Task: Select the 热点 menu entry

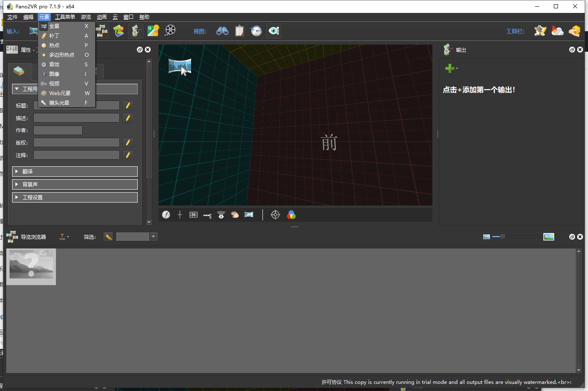Action: pos(66,45)
